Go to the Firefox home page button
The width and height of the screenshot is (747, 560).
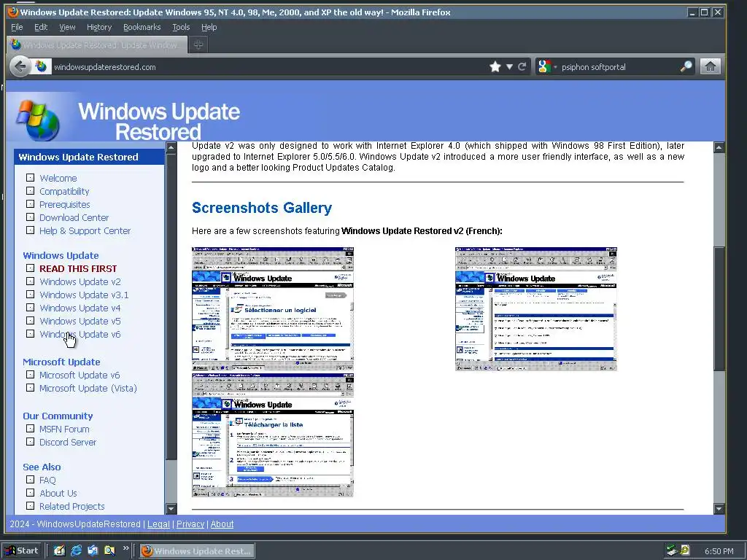[x=710, y=66]
